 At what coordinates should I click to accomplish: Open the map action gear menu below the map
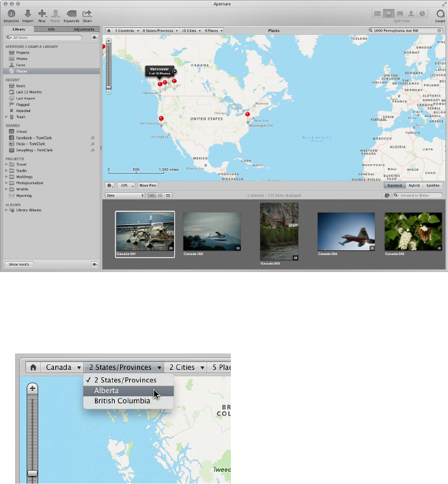[x=109, y=185]
